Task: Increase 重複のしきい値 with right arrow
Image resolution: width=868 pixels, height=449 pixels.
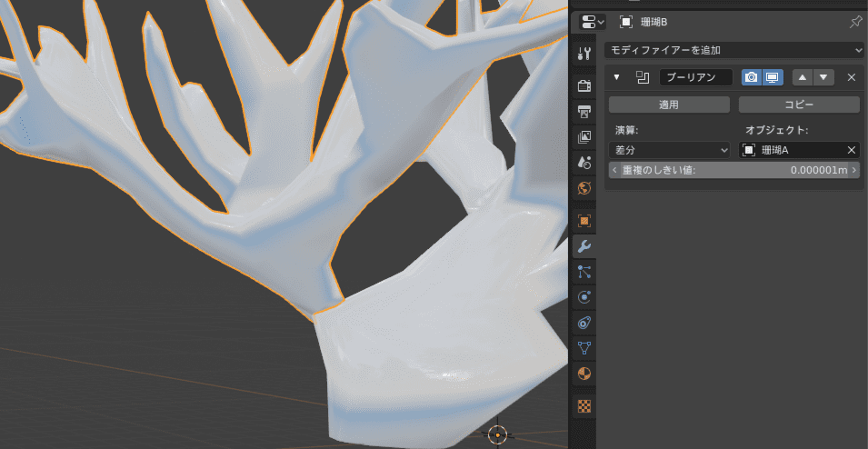Action: [854, 170]
